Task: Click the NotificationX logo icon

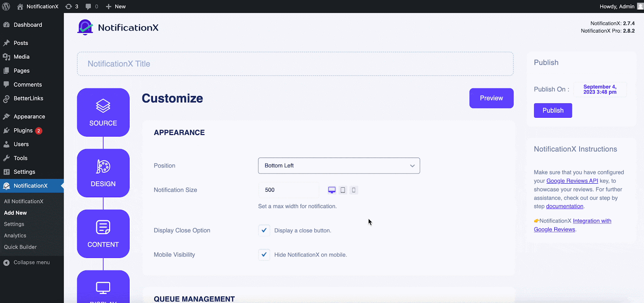Action: click(x=85, y=27)
